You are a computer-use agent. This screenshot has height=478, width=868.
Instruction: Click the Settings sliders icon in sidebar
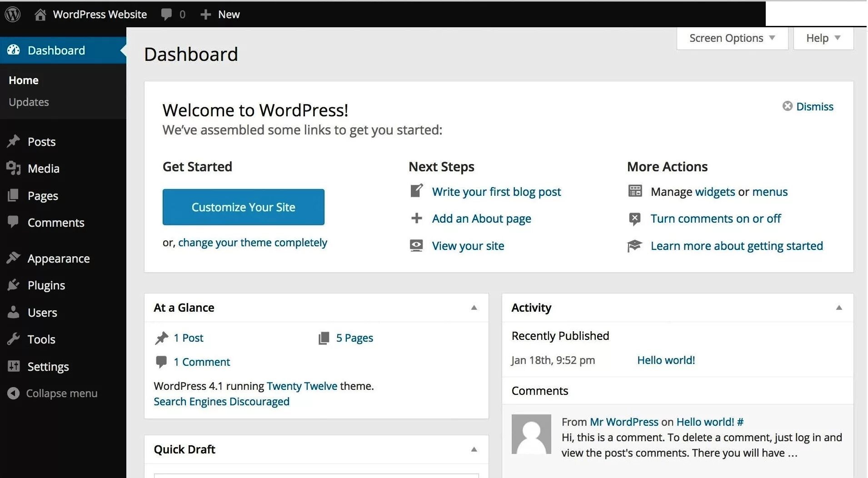coord(14,366)
